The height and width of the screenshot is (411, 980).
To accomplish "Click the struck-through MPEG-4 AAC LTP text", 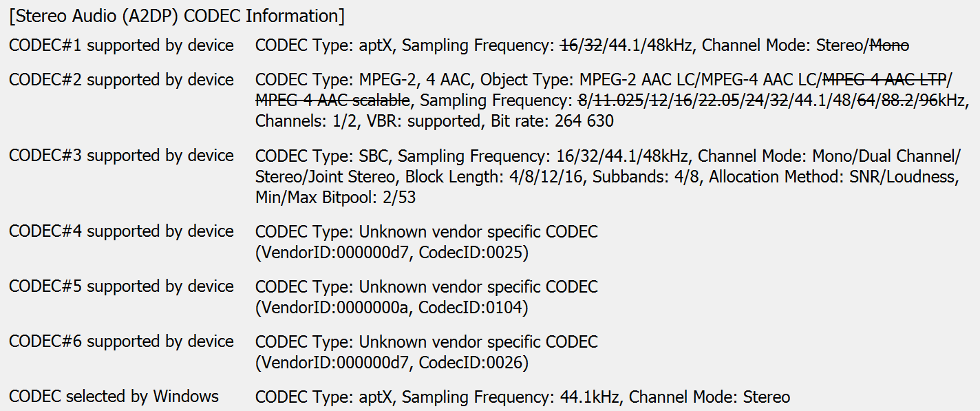I will [885, 80].
